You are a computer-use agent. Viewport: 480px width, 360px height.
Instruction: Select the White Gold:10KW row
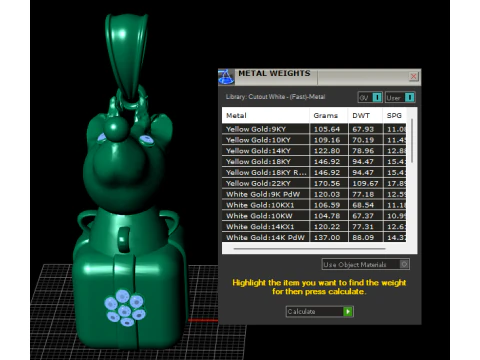pos(314,216)
